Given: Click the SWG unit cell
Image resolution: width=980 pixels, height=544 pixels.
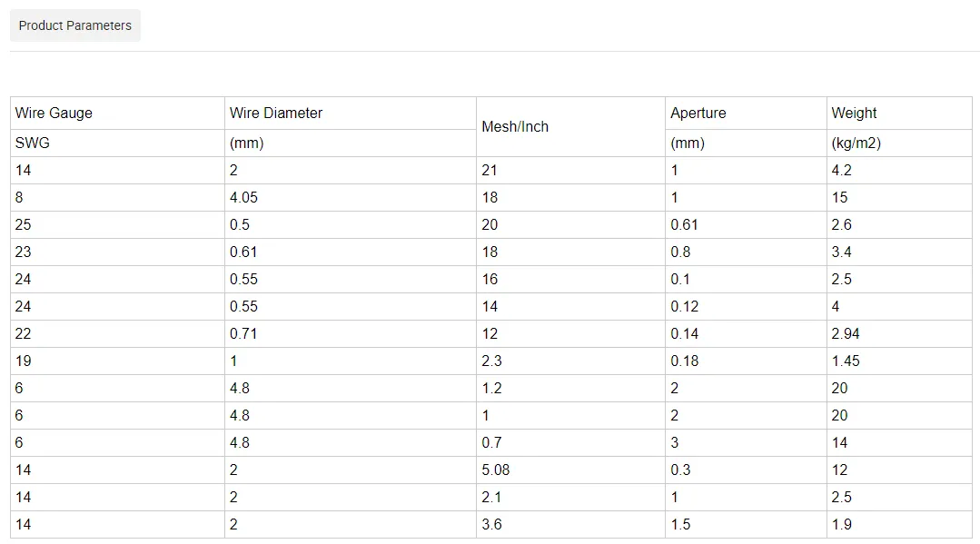Looking at the screenshot, I should point(33,143).
